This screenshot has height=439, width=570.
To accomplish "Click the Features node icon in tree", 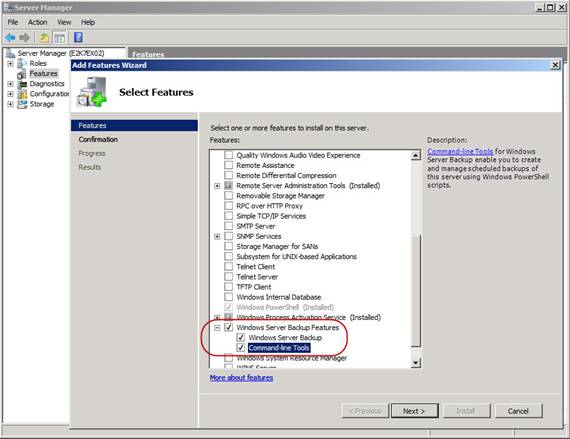I will (22, 74).
